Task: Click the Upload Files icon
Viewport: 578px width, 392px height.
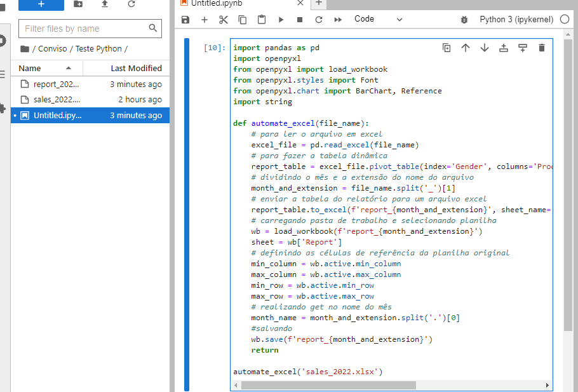Action: 105,4
